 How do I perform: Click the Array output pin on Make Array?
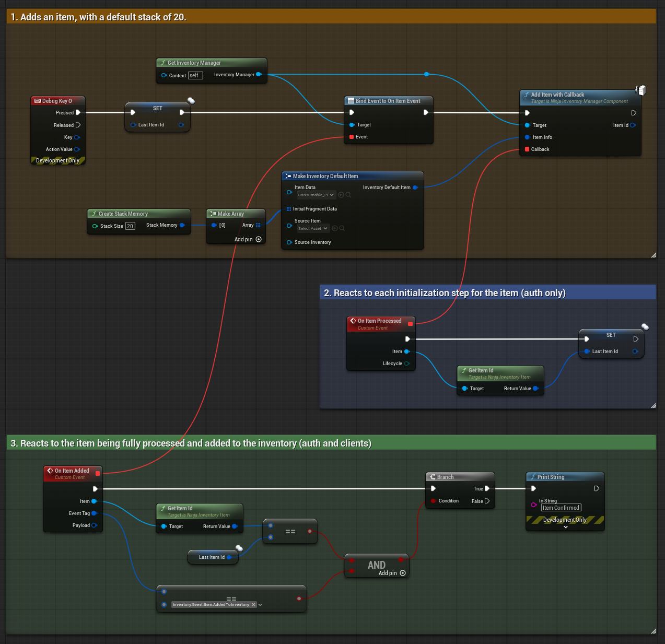tap(258, 225)
